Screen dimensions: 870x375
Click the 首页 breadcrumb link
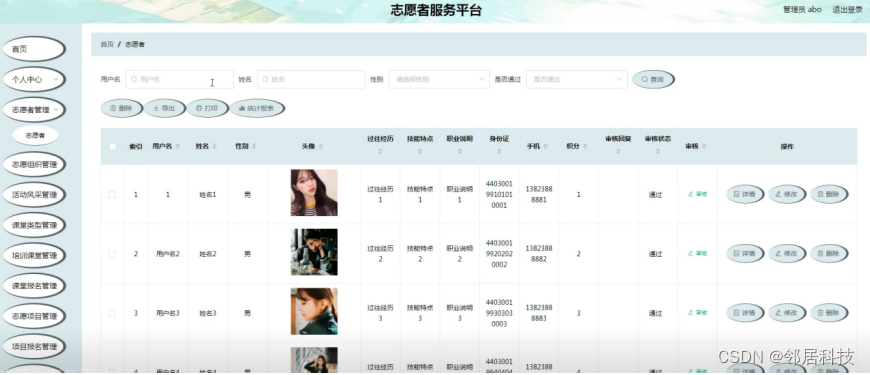[107, 44]
